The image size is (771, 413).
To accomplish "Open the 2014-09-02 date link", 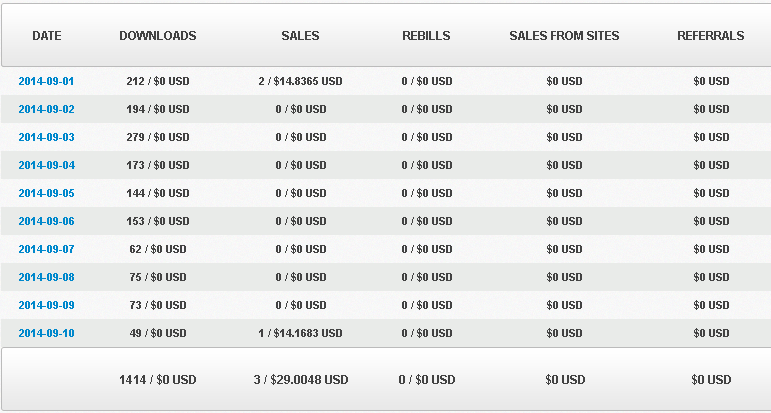I will (46, 109).
